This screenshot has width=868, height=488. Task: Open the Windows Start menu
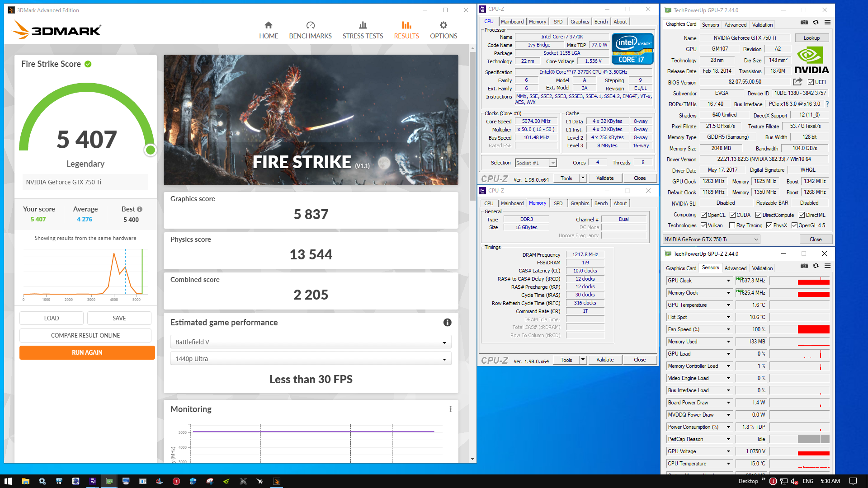click(x=8, y=481)
